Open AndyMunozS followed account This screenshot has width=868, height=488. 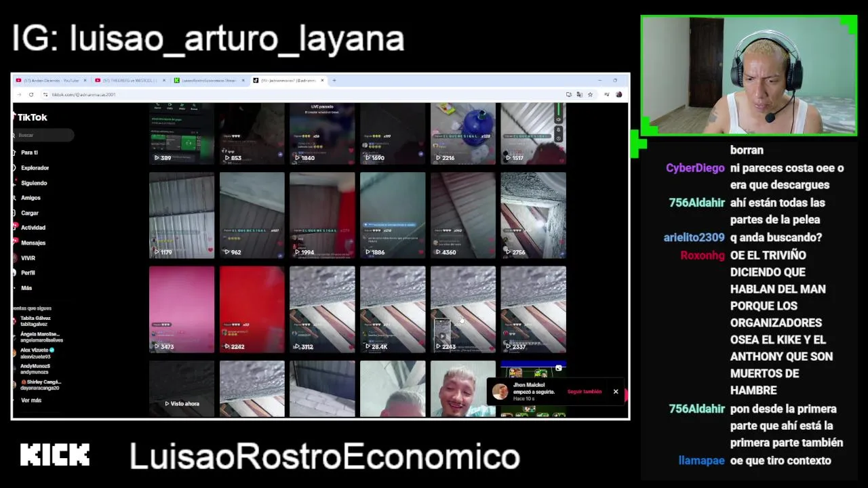34,369
